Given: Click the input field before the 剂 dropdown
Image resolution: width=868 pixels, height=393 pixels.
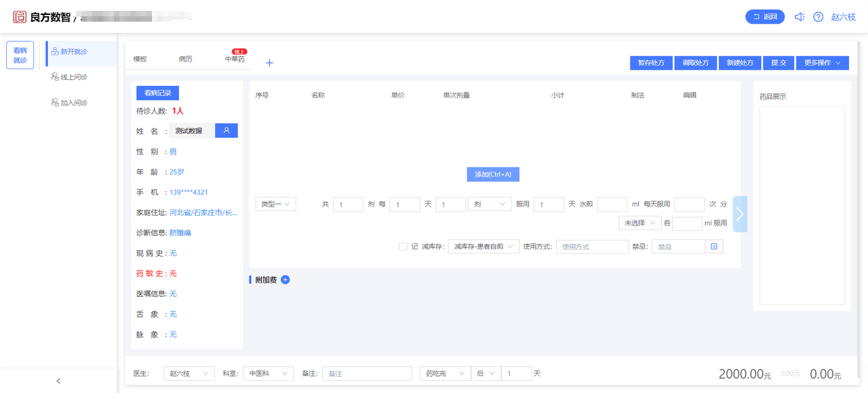Looking at the screenshot, I should tap(451, 204).
